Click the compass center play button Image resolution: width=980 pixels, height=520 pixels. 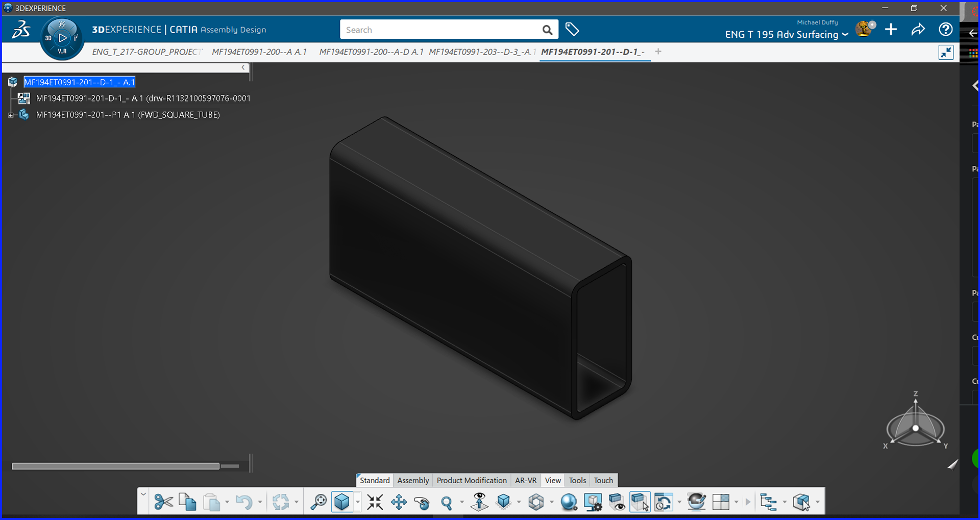click(x=62, y=38)
